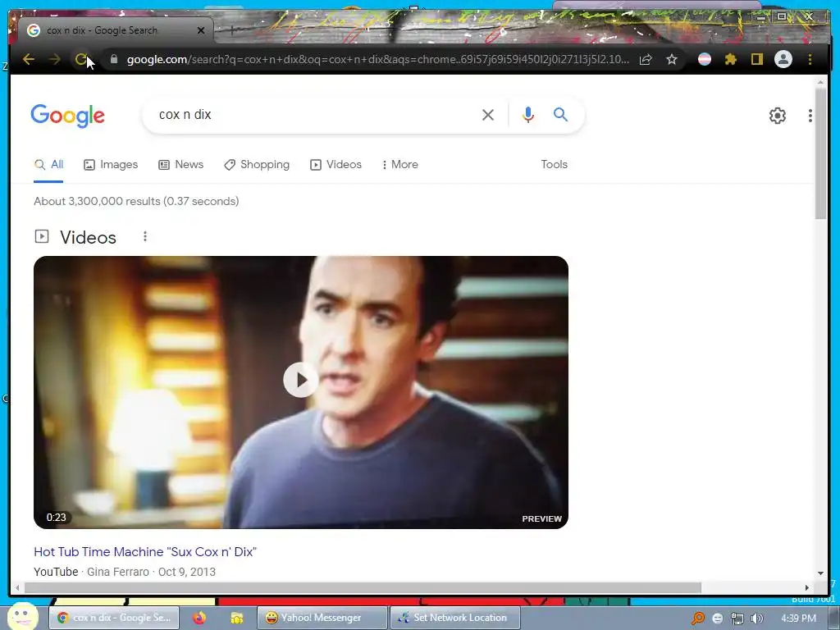The width and height of the screenshot is (840, 630).
Task: Toggle the Chrome side panel icon
Action: coord(756,59)
